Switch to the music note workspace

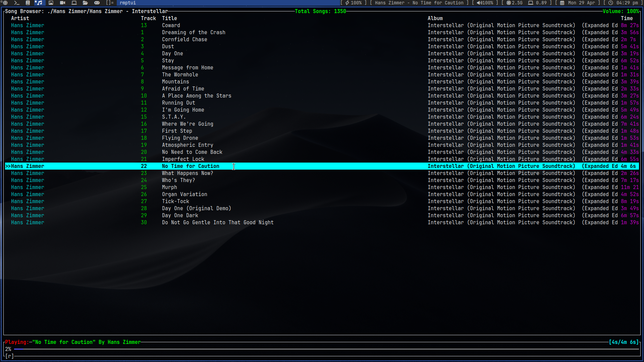tap(39, 3)
